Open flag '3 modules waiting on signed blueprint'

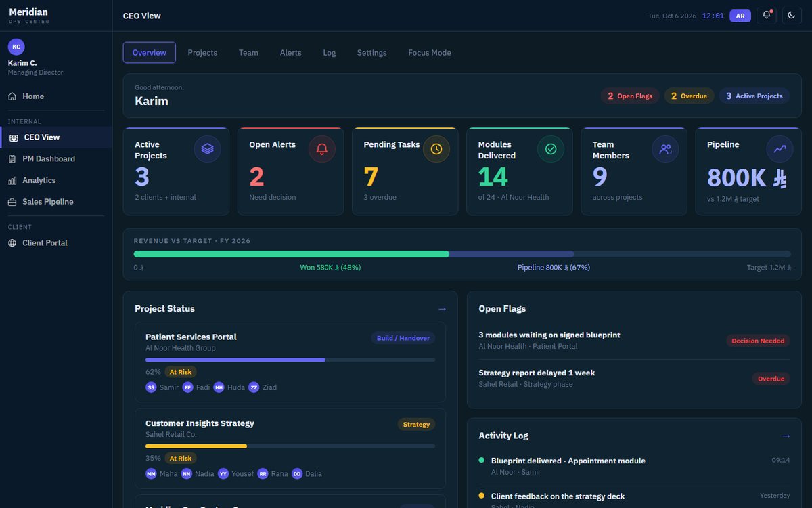point(634,340)
